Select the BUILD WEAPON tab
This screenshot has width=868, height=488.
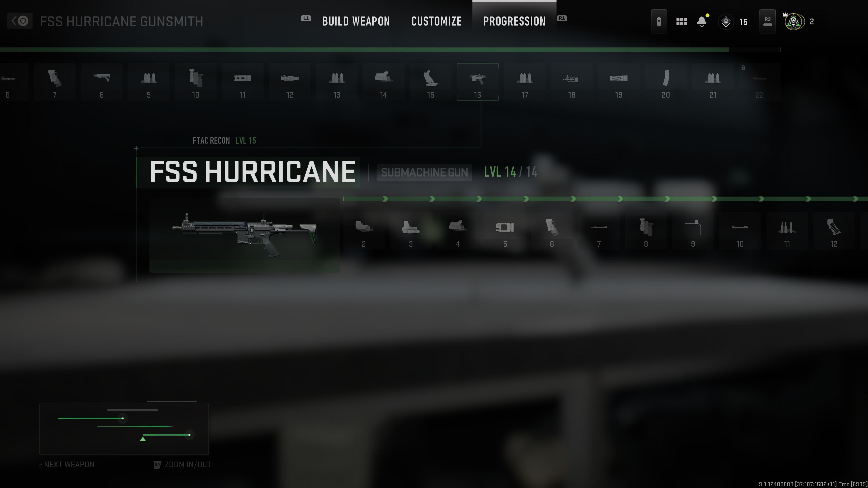(x=356, y=21)
